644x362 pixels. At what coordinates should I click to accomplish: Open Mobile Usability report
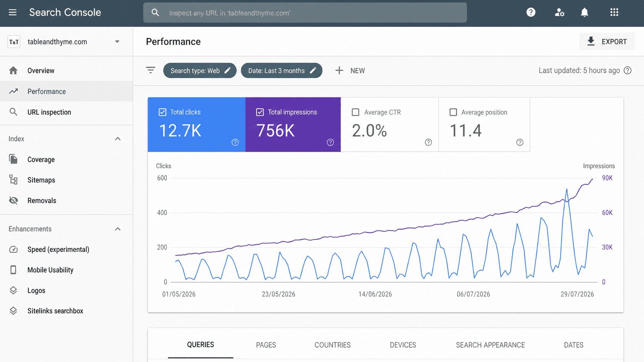[66, 270]
